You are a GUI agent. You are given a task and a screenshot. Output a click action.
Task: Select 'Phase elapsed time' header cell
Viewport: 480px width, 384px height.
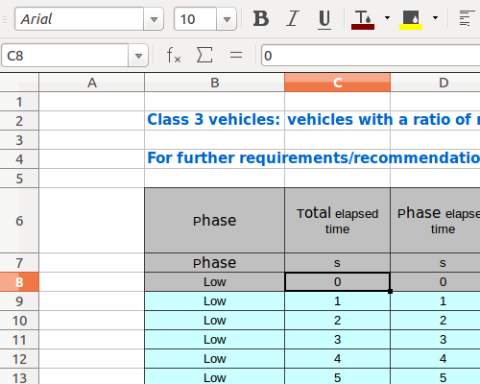tap(435, 220)
